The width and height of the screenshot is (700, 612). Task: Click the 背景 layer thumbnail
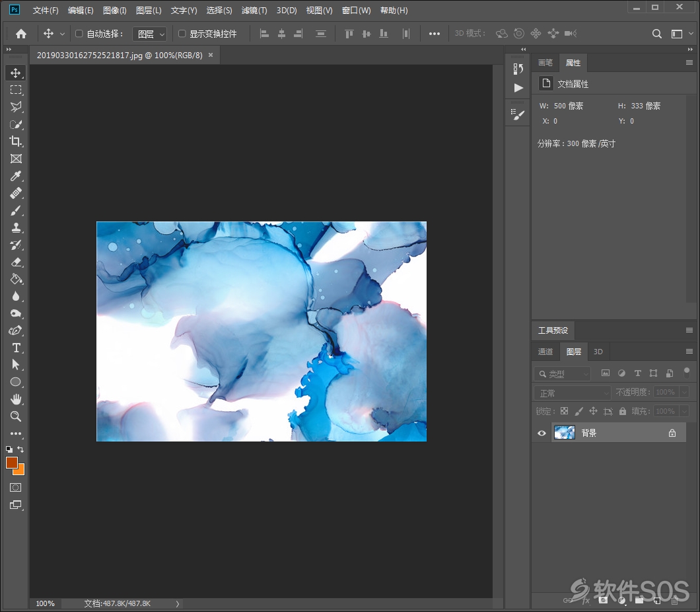[x=564, y=432]
